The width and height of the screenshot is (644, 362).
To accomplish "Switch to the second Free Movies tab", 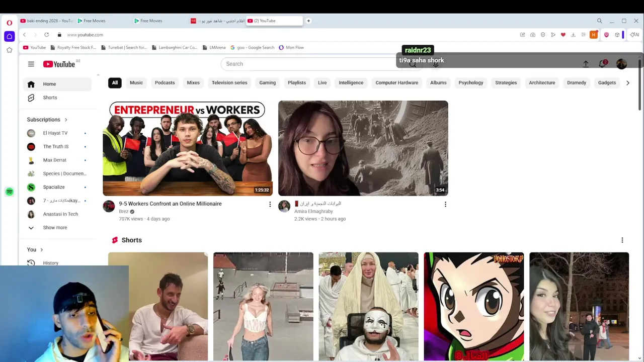I will (x=160, y=21).
